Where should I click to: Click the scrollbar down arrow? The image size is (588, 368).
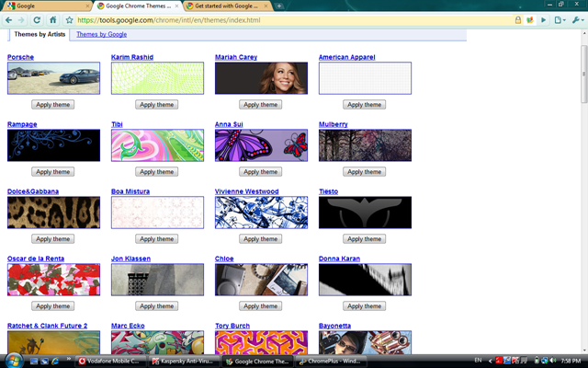point(584,350)
